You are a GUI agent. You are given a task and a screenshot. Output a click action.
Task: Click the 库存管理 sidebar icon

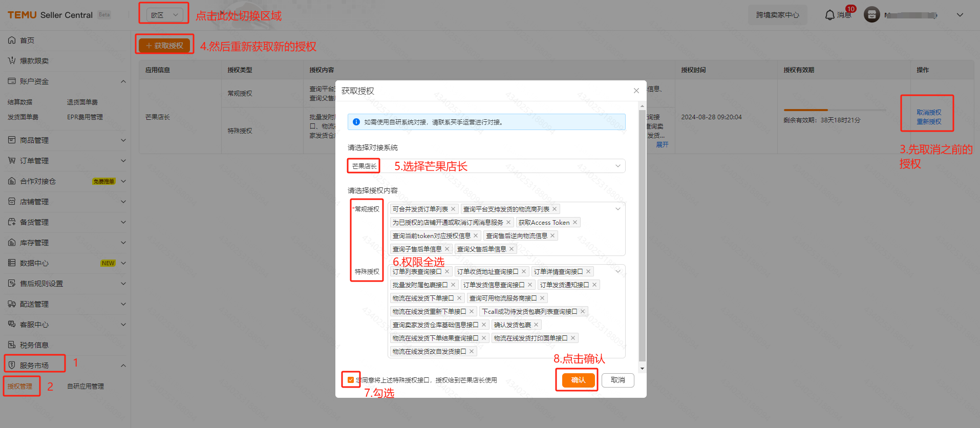(12, 243)
